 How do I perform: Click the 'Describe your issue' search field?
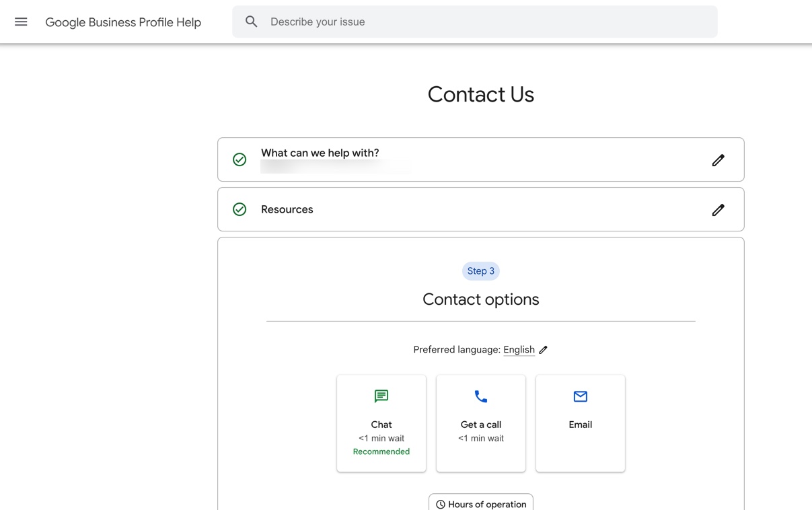click(471, 21)
